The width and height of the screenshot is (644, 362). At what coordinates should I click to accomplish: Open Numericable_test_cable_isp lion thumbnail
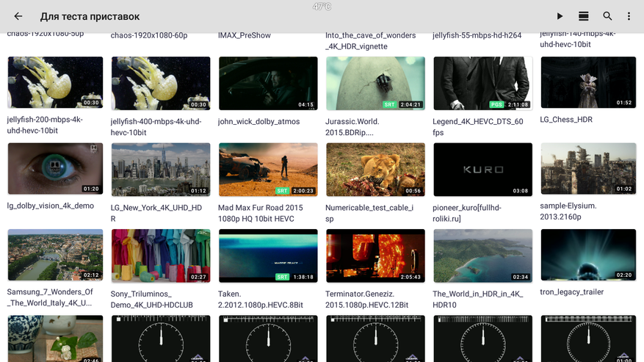375,170
